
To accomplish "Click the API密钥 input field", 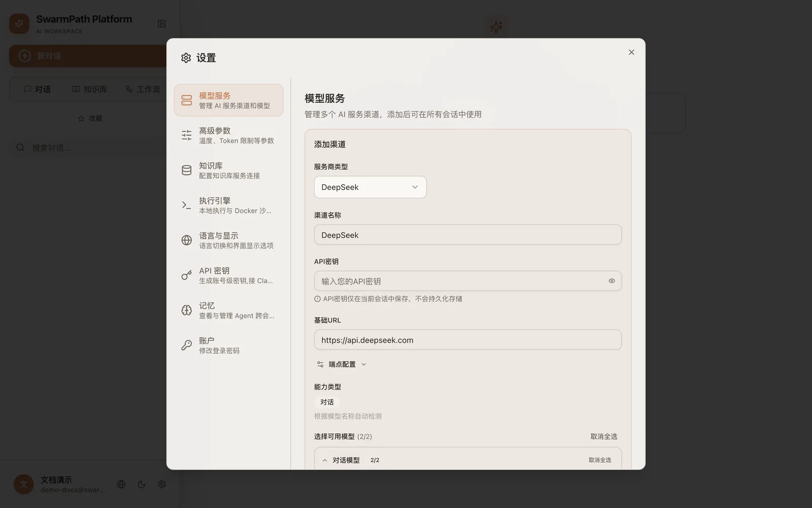I will pos(468,281).
